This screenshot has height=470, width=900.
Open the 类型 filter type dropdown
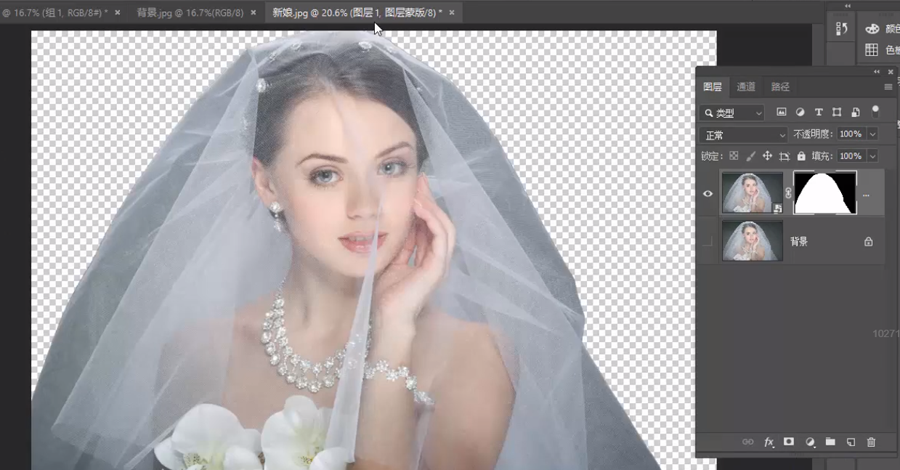pyautogui.click(x=733, y=113)
